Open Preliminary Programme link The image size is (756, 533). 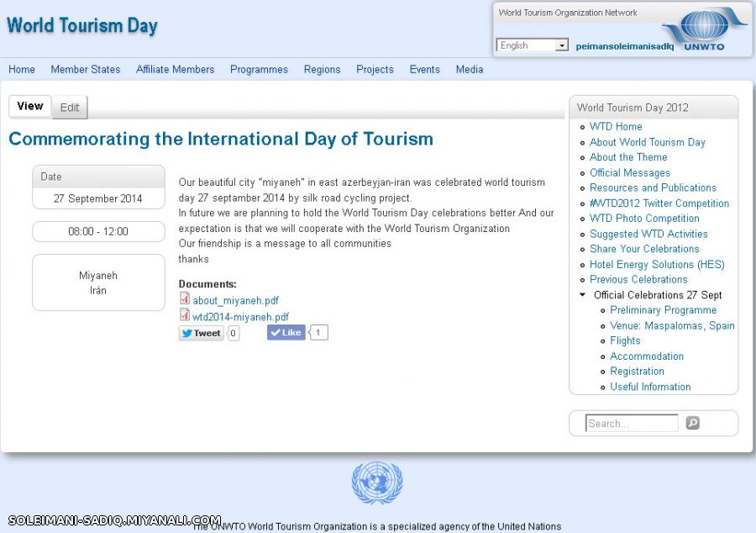coord(663,309)
